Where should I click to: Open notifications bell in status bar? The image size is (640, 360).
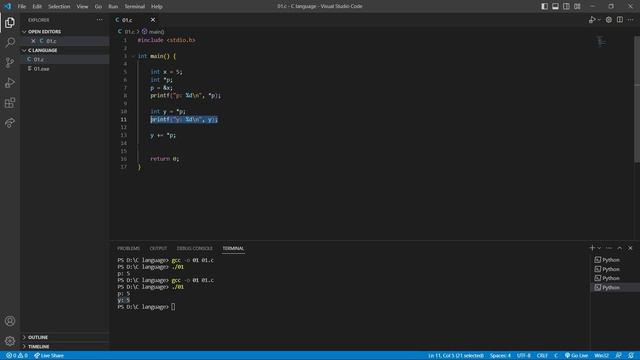[x=631, y=356]
